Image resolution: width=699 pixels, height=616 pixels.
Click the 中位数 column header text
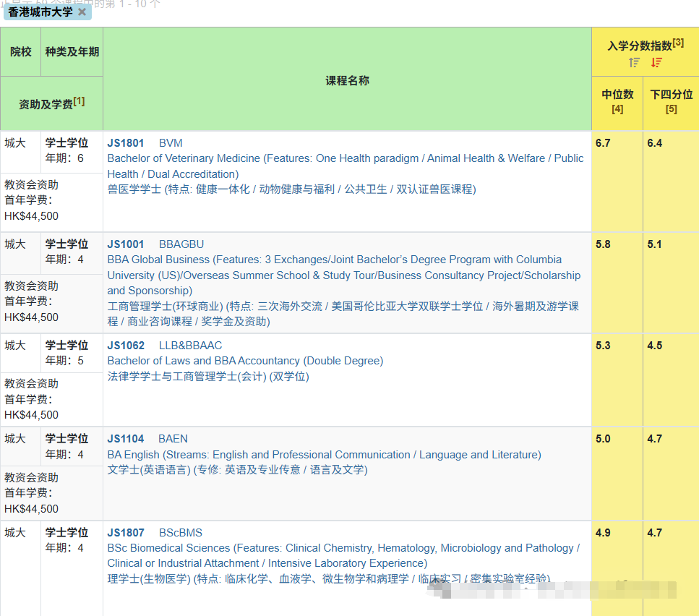click(617, 95)
